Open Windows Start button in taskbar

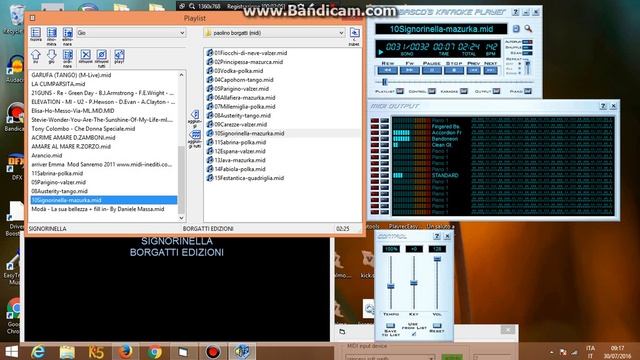tap(11, 351)
